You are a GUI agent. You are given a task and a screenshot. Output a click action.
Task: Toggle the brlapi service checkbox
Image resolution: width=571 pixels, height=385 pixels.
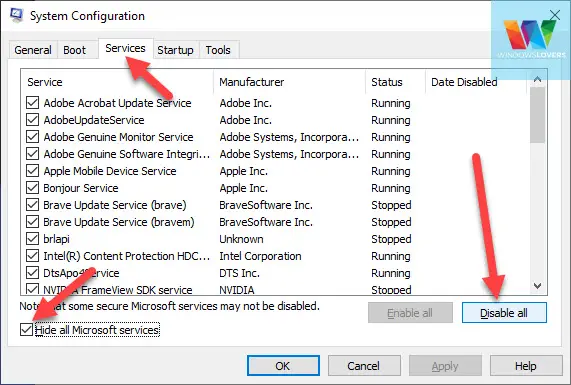click(x=32, y=239)
